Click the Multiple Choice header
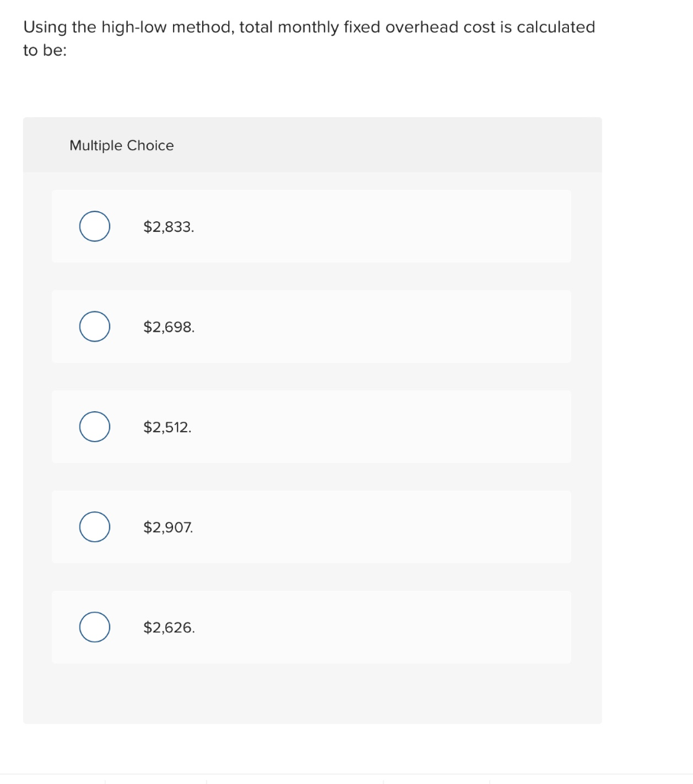The image size is (693, 784). [x=121, y=145]
